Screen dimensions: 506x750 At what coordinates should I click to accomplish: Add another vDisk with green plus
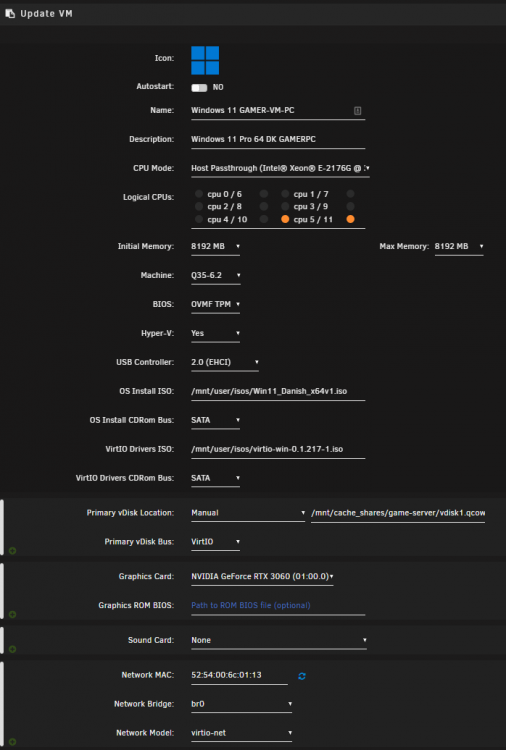point(12,551)
